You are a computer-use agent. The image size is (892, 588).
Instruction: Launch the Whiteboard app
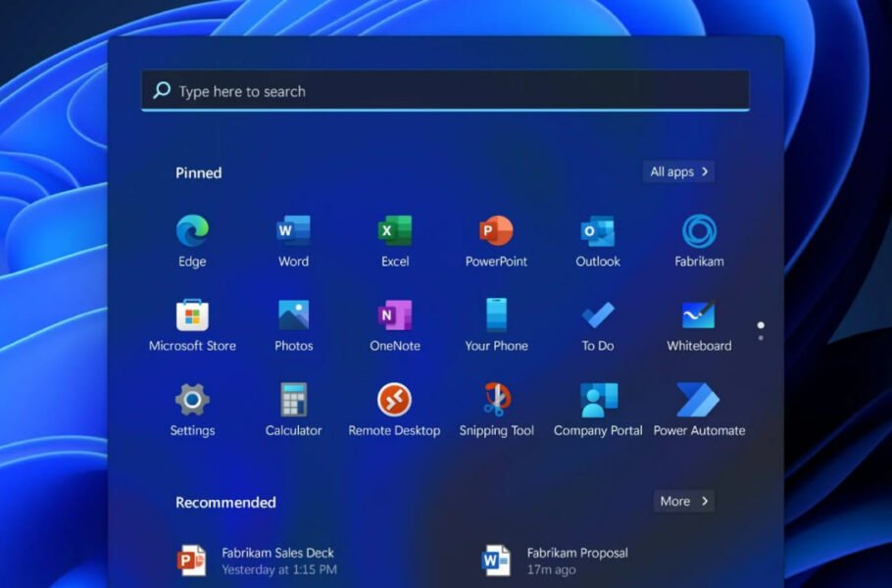pos(699,324)
